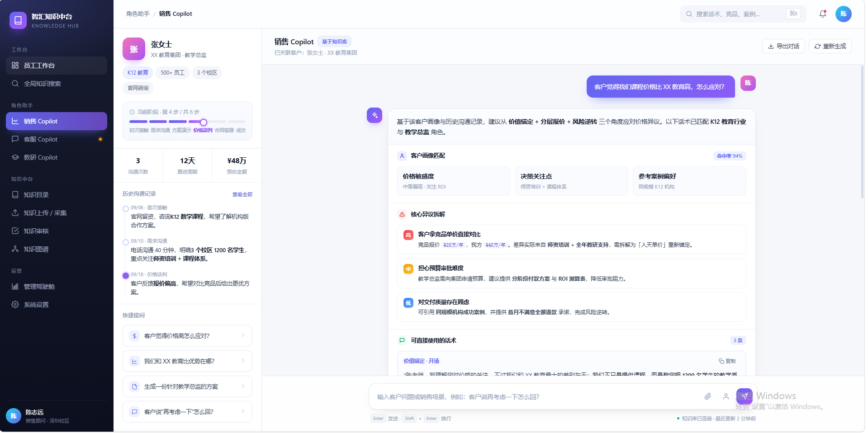The height and width of the screenshot is (433, 868).
Task: Click 查看全部 history link
Action: (x=242, y=194)
